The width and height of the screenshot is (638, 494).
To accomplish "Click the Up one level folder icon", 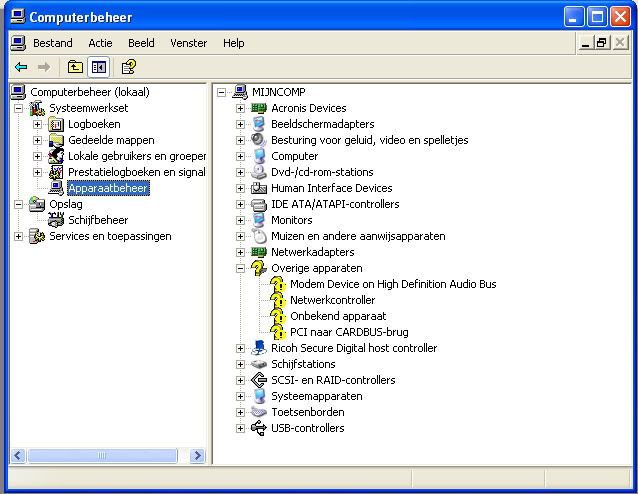I will click(75, 67).
